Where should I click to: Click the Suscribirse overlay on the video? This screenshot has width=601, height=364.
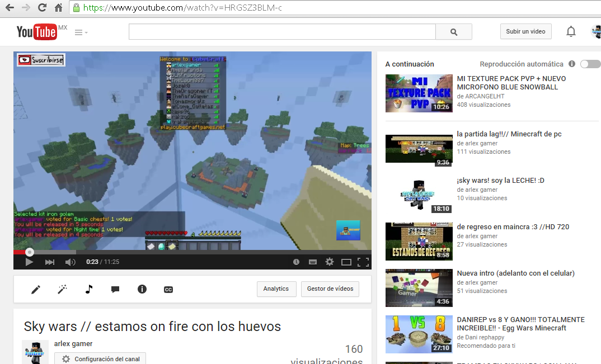[x=41, y=60]
